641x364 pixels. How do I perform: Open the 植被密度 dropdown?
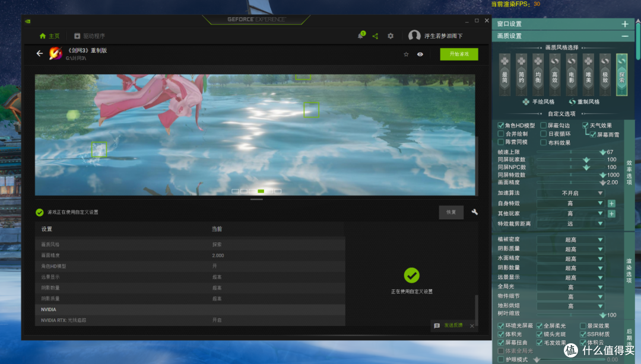(571, 240)
